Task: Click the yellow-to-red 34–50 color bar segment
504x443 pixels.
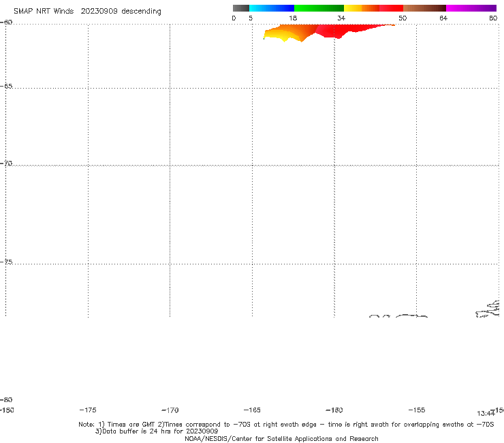Action: tap(373, 8)
